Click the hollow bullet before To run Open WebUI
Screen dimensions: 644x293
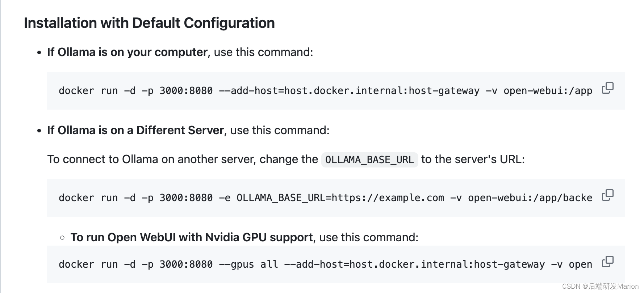click(62, 238)
